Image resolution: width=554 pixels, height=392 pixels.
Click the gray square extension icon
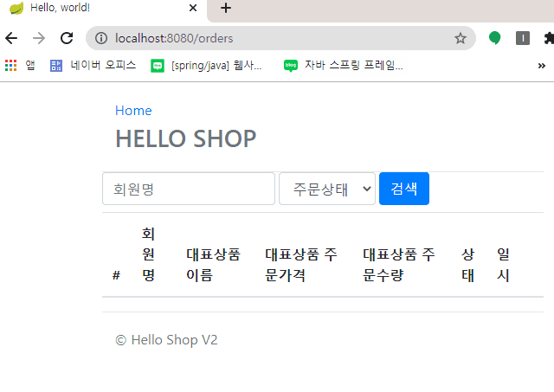coord(523,38)
